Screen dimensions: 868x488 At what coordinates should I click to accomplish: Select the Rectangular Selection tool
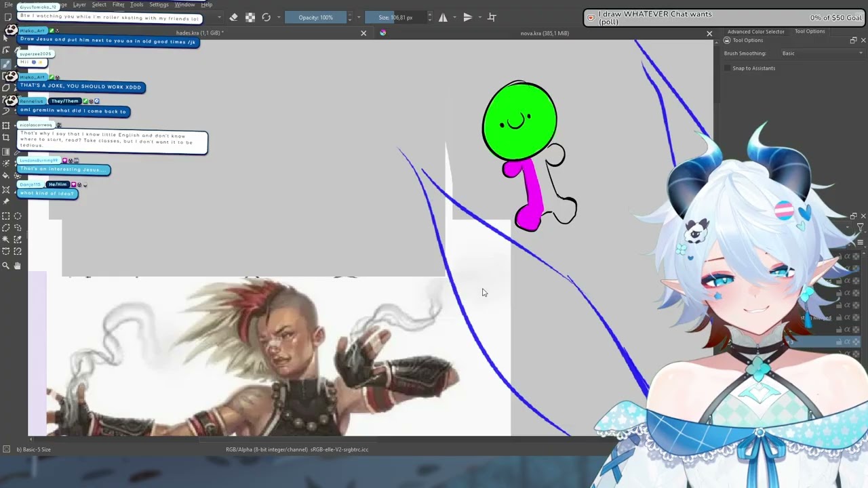[6, 216]
